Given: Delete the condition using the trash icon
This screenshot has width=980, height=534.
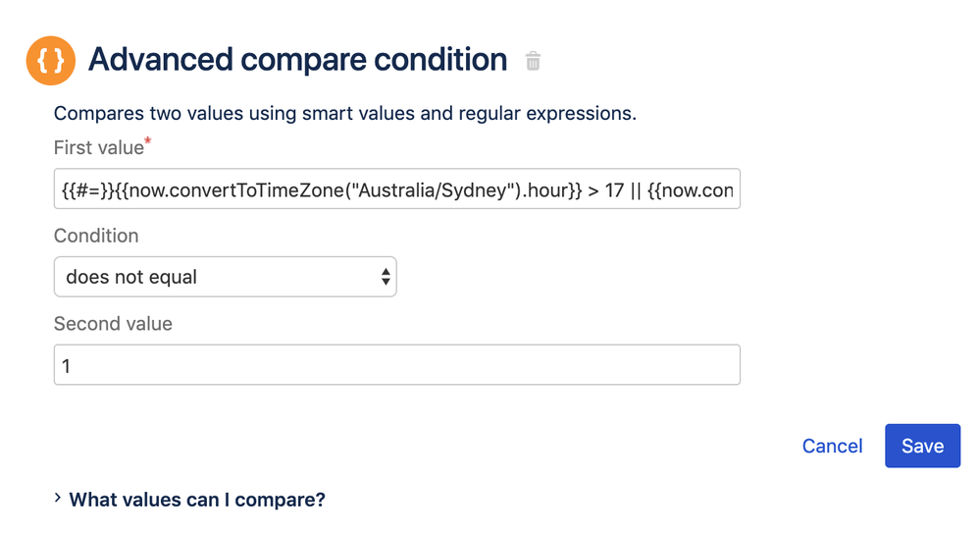Looking at the screenshot, I should click(533, 62).
